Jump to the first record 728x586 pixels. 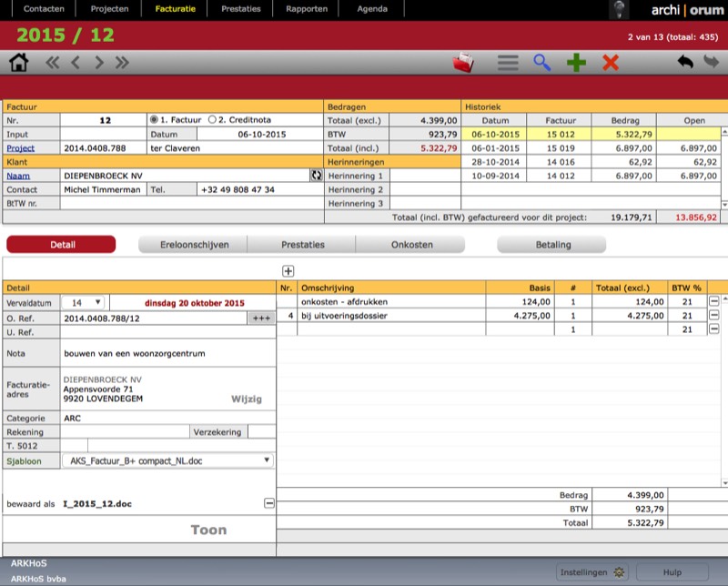[x=53, y=62]
